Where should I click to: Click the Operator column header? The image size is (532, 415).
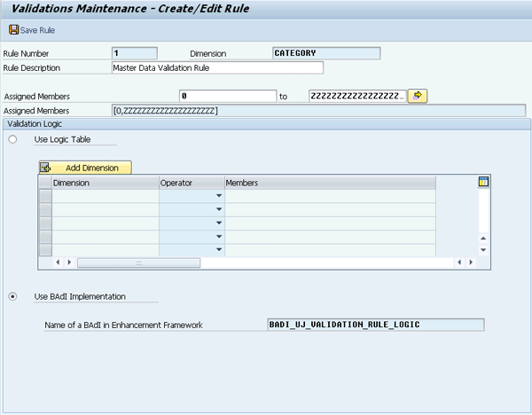[191, 183]
